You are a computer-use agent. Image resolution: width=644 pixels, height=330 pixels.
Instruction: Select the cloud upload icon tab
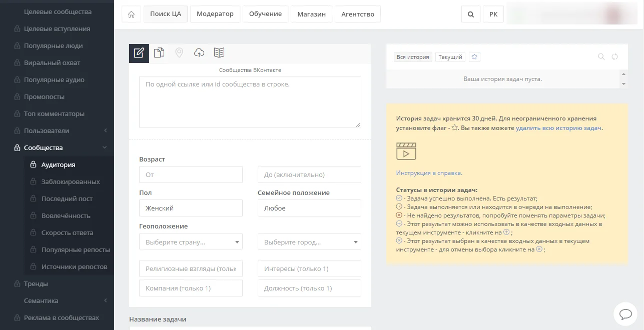point(199,53)
